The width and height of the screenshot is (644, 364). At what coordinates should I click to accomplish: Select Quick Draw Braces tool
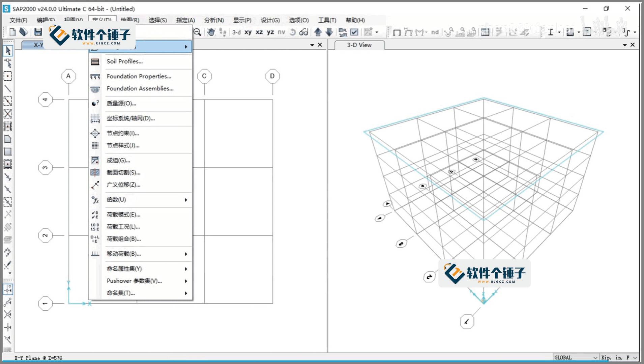8,114
